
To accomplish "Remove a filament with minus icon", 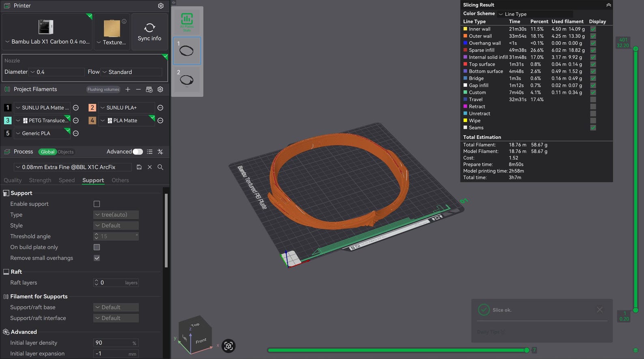I will pyautogui.click(x=138, y=89).
